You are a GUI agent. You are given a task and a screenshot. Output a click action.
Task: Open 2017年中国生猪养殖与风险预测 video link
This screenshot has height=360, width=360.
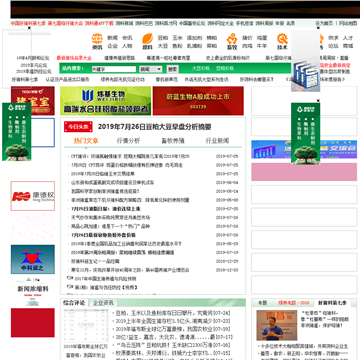click(x=105, y=279)
